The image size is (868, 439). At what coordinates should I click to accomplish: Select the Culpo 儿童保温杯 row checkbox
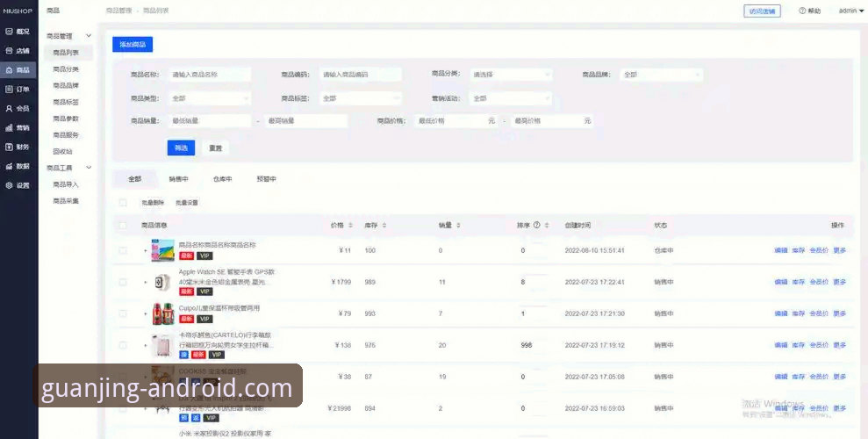pyautogui.click(x=123, y=314)
